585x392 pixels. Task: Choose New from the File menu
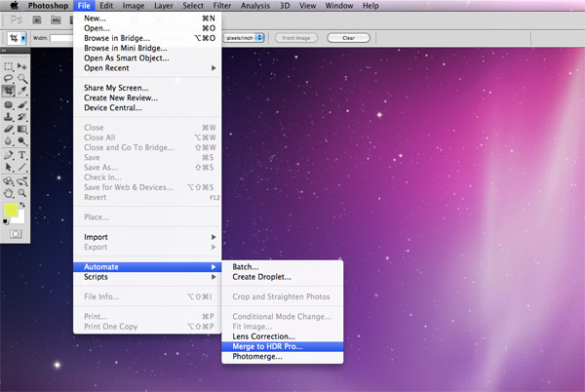tap(147, 19)
